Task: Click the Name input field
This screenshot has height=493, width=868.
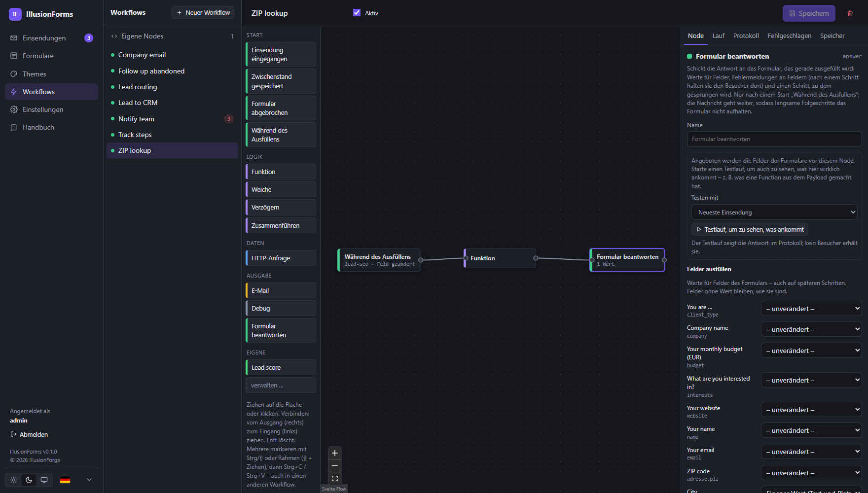Action: [774, 139]
